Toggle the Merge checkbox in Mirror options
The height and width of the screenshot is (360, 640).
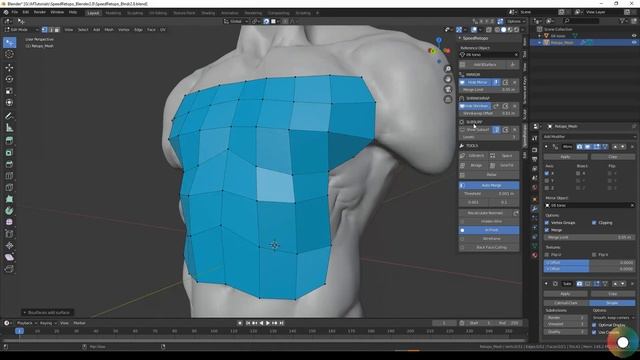pyautogui.click(x=547, y=230)
